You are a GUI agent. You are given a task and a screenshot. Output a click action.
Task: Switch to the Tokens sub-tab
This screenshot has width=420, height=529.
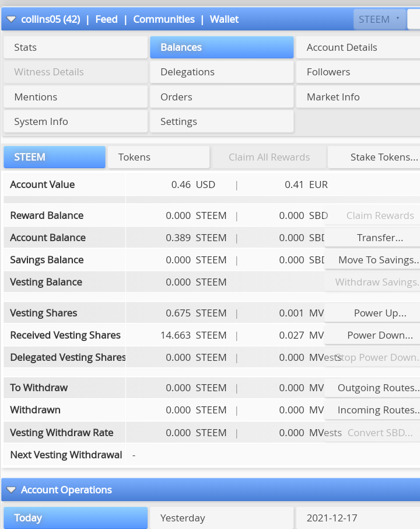click(x=159, y=157)
